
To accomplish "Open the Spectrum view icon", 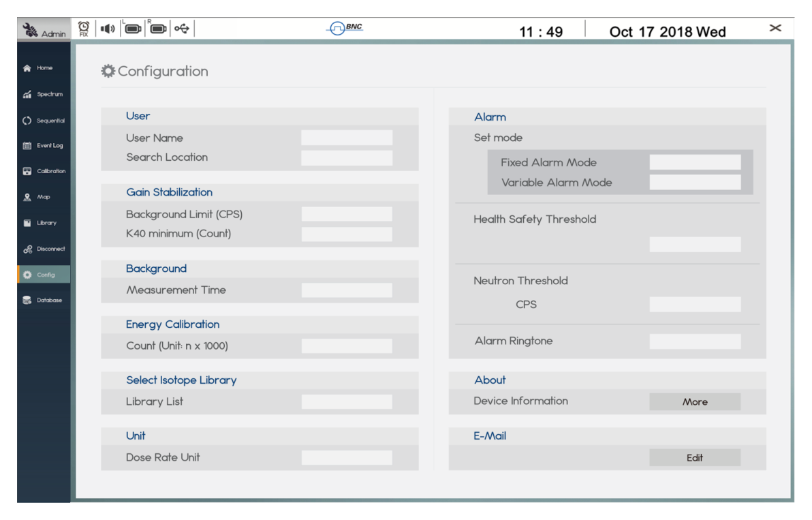I will [27, 94].
